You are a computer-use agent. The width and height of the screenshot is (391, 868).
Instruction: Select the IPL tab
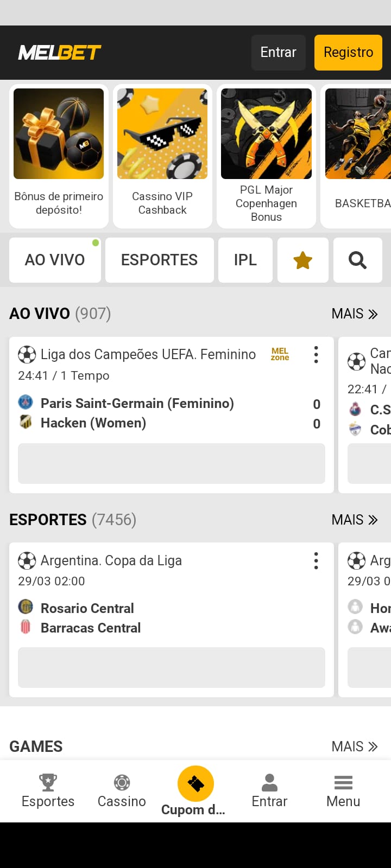tap(245, 260)
